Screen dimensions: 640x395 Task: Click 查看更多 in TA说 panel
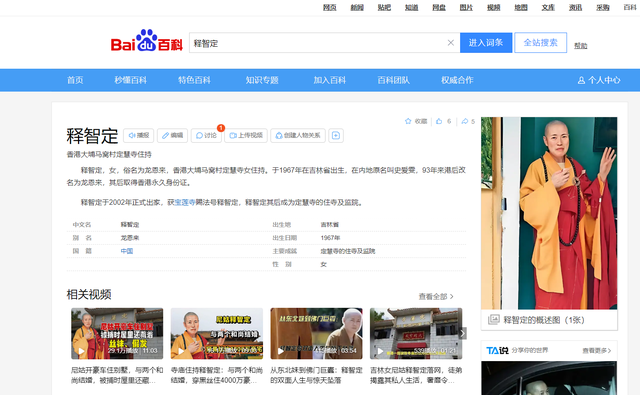[597, 351]
